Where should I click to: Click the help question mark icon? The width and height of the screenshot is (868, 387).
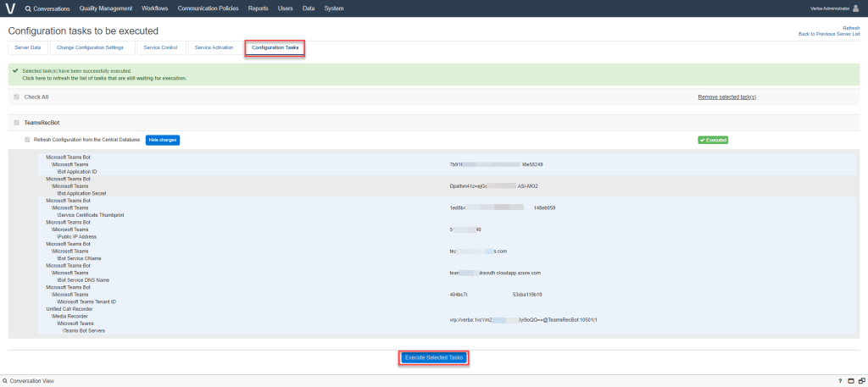tap(839, 381)
